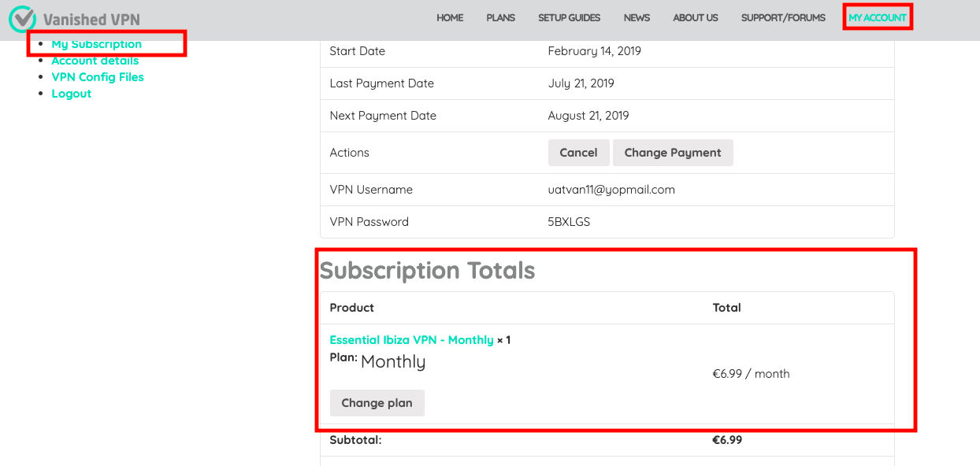
Task: Click the VPN Password row label
Action: click(369, 222)
